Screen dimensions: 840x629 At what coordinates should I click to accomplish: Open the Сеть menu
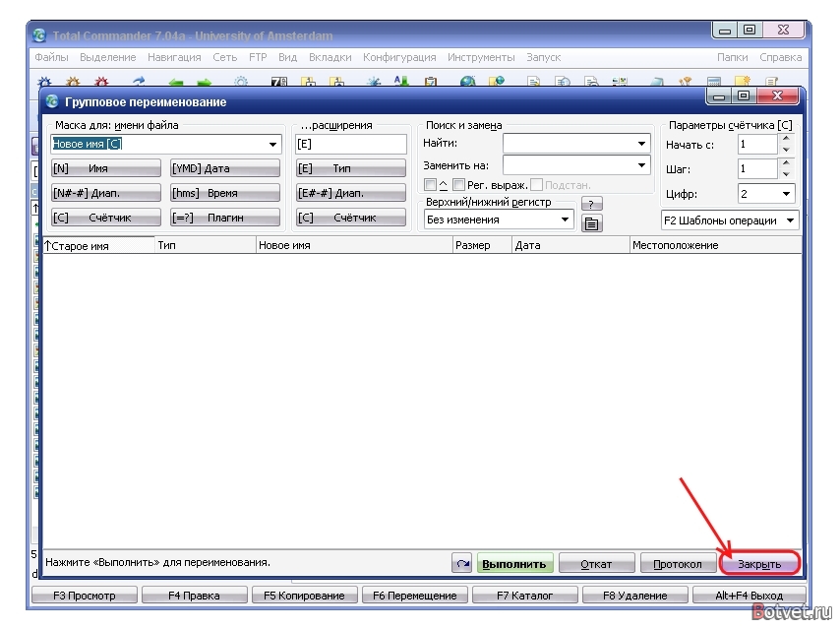point(224,57)
